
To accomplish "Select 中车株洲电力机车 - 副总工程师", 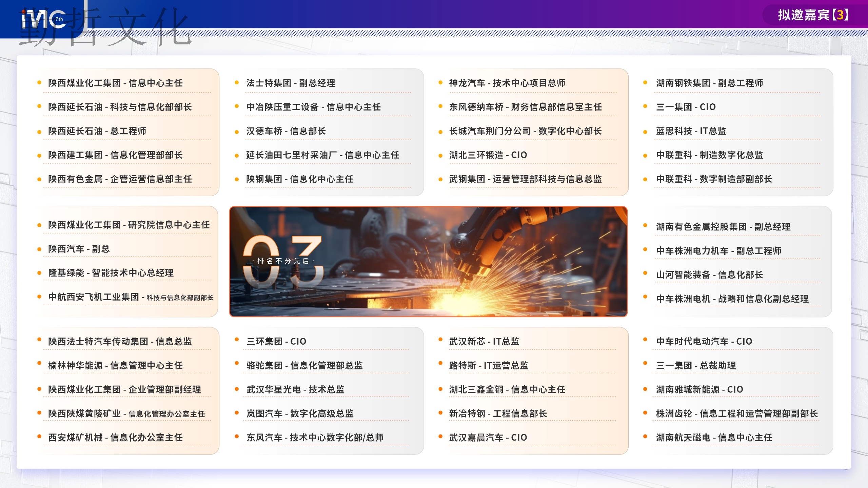I will tap(719, 251).
